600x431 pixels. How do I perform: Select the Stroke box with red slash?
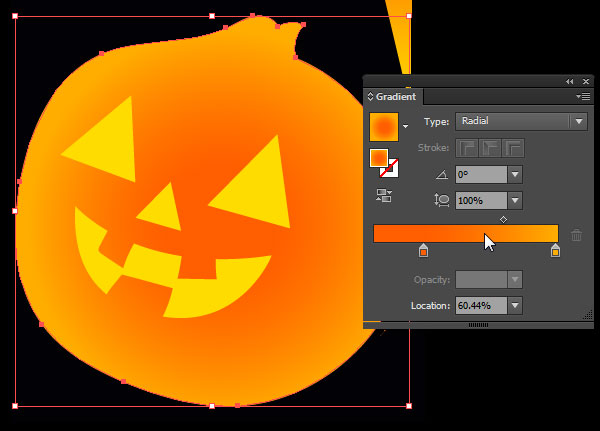pos(391,170)
